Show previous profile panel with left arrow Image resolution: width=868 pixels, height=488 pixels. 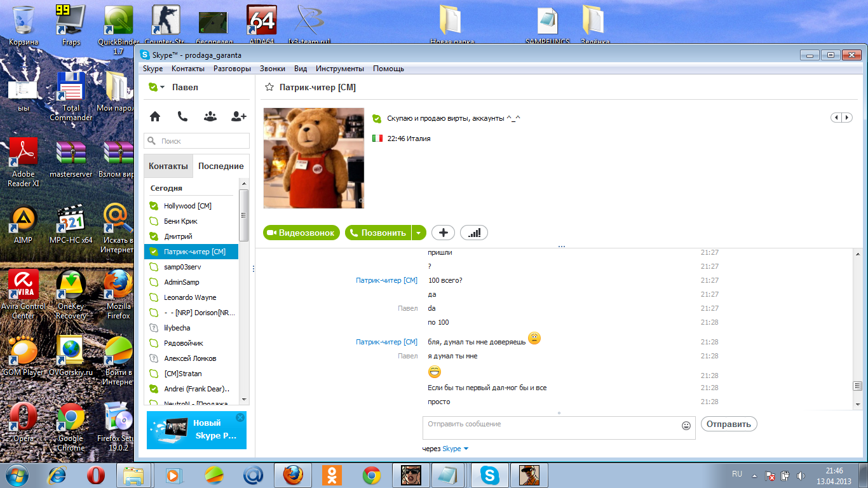pyautogui.click(x=837, y=118)
